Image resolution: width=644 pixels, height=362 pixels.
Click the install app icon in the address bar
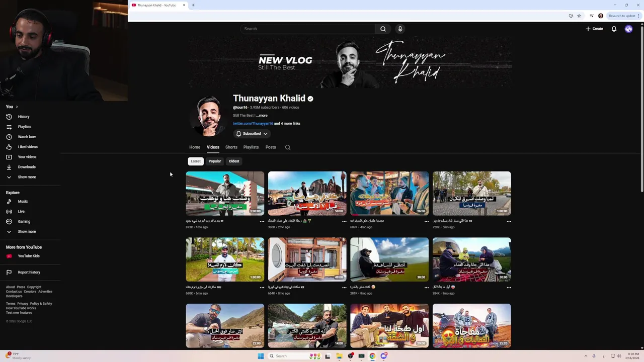tap(571, 16)
